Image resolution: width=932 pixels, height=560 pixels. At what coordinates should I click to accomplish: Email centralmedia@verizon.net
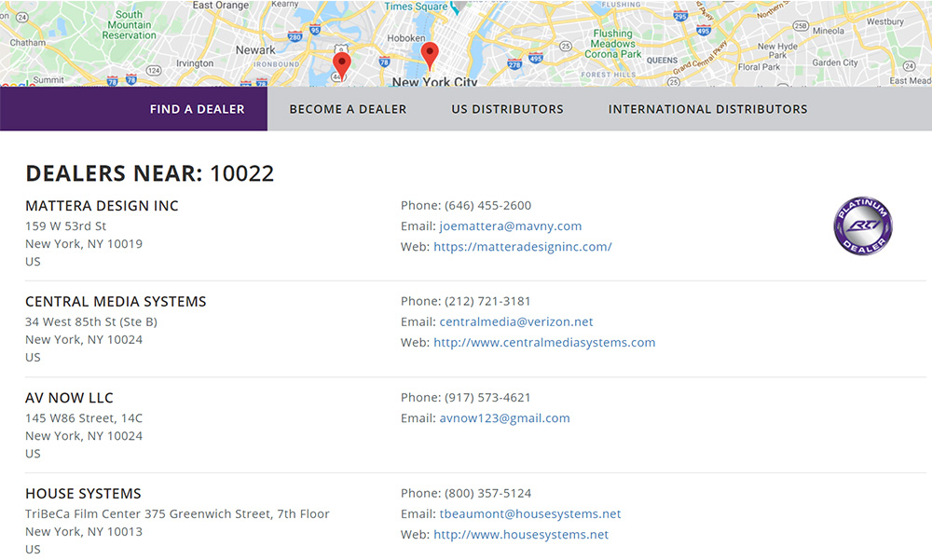click(x=516, y=322)
